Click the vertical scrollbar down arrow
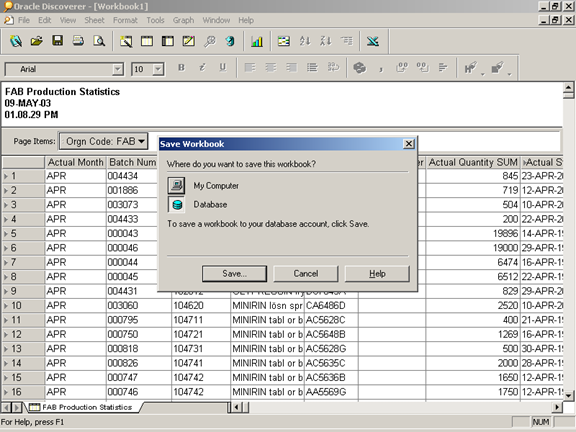 568,396
